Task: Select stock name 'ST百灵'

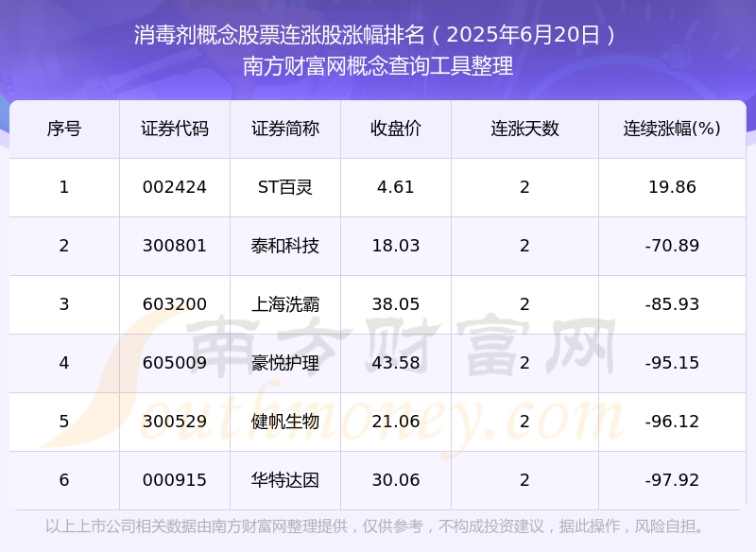Action: coord(285,187)
